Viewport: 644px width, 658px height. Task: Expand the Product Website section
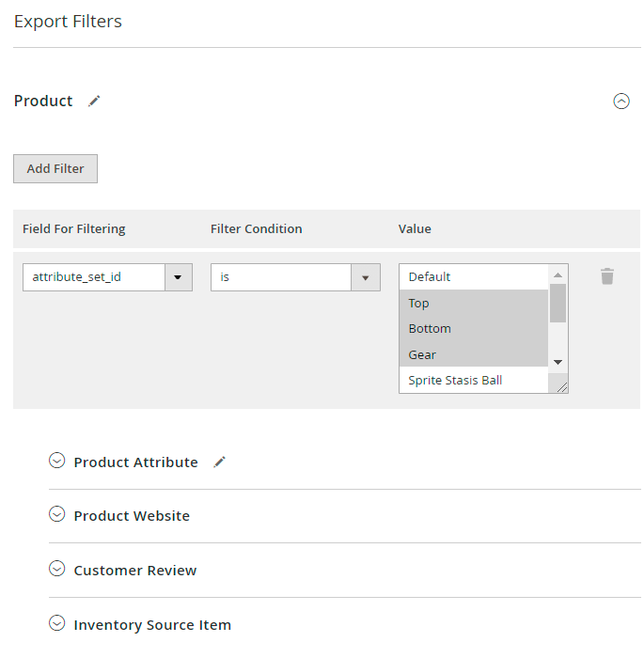(57, 515)
